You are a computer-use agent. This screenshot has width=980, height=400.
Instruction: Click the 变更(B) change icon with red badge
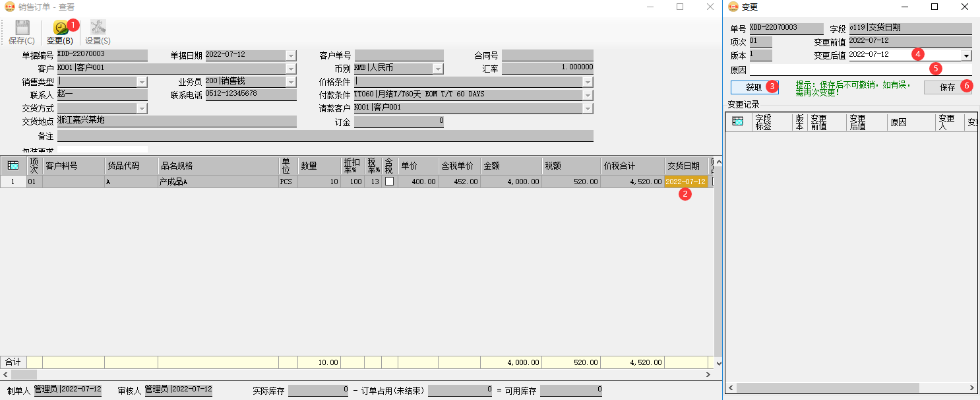coord(60,27)
